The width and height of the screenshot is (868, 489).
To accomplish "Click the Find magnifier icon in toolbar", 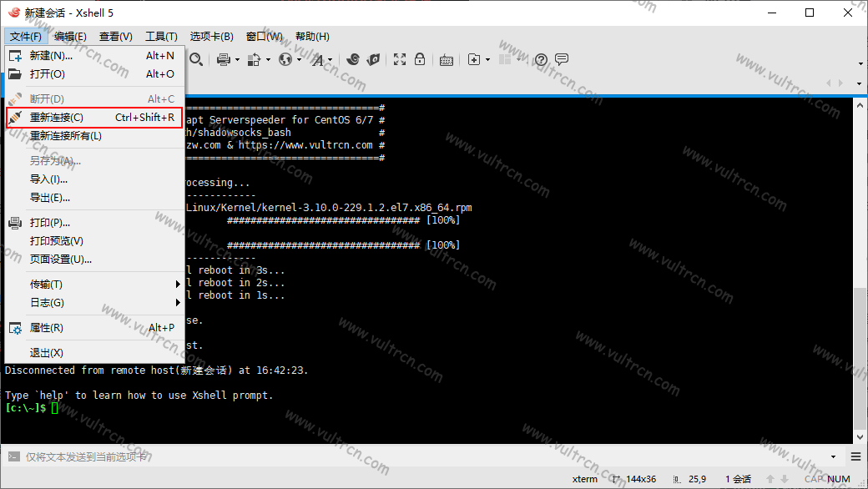I will [196, 59].
